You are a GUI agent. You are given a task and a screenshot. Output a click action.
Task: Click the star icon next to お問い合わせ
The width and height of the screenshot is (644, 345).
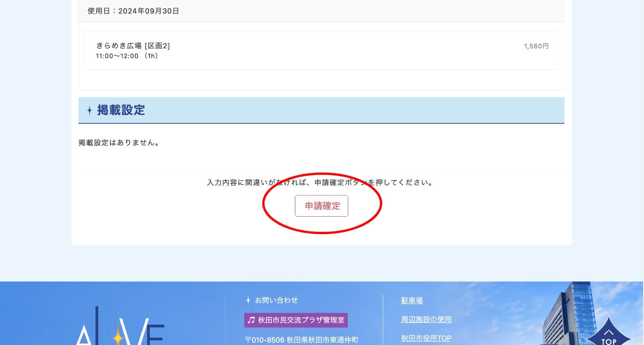click(x=248, y=300)
